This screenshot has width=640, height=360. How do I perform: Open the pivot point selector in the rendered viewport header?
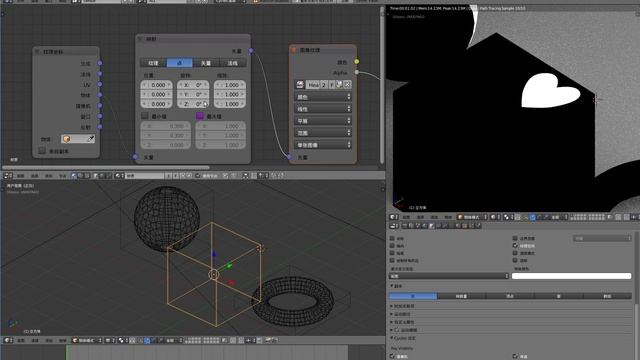508,217
